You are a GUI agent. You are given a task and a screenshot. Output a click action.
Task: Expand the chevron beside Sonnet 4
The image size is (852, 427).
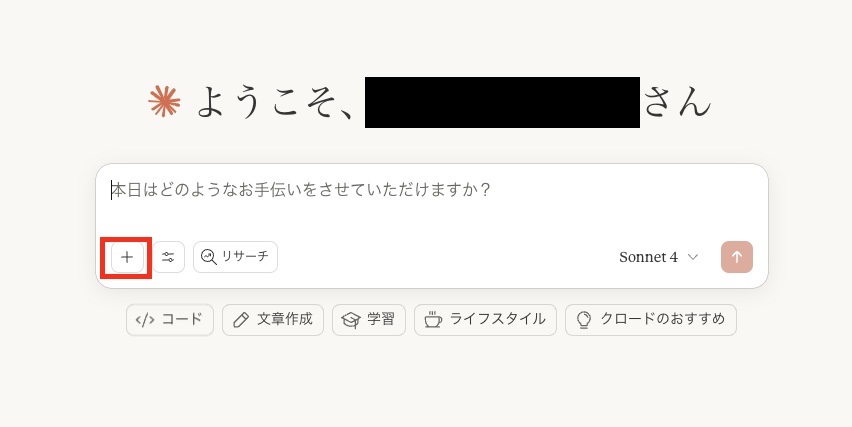[x=693, y=257]
